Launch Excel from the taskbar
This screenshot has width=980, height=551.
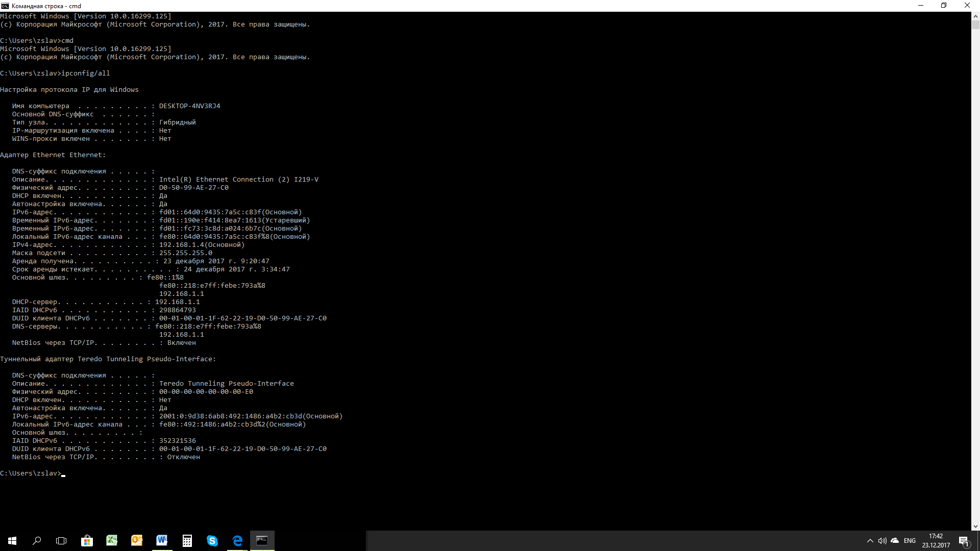pyautogui.click(x=112, y=541)
